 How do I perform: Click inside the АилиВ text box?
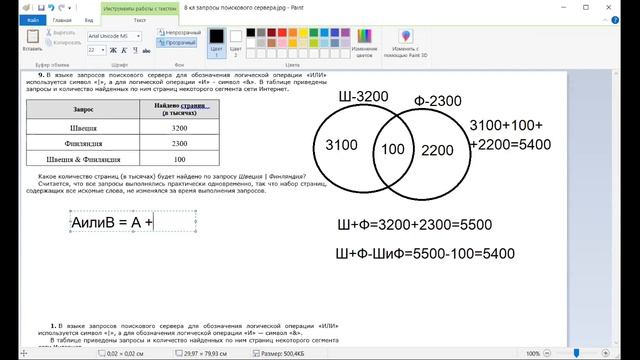click(x=133, y=222)
